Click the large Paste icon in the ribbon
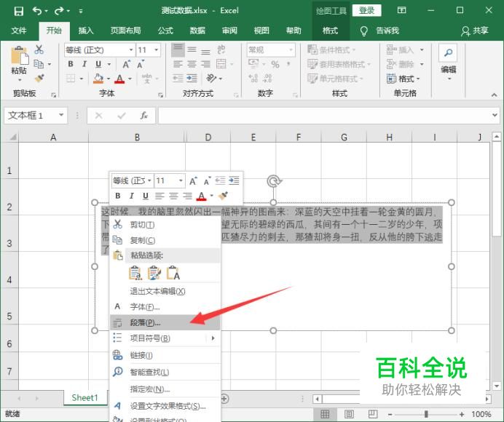The width and height of the screenshot is (504, 422). click(x=19, y=61)
